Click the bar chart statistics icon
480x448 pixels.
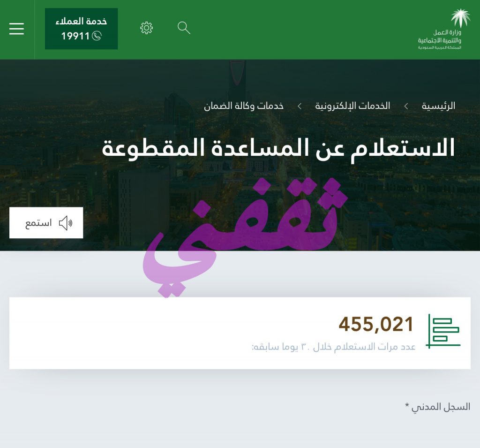tap(443, 331)
